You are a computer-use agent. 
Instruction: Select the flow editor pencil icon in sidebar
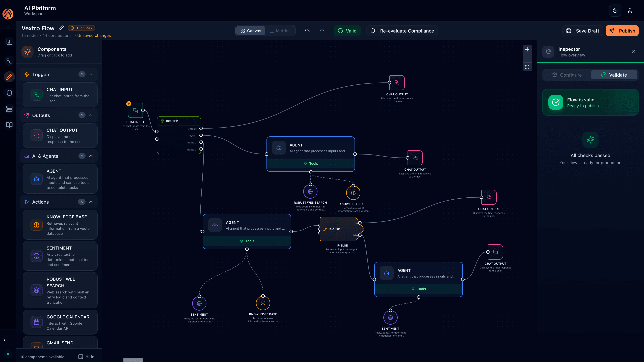click(9, 77)
